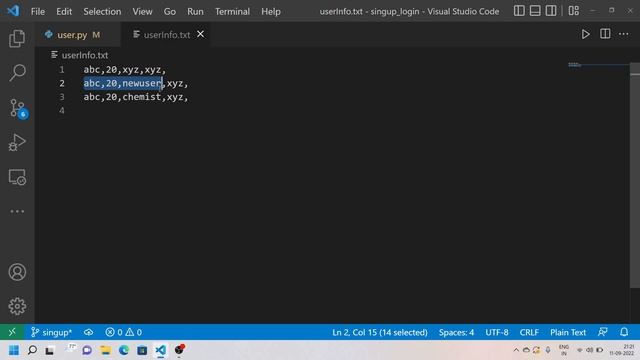The width and height of the screenshot is (640, 360).
Task: Click line number 4 in gutter
Action: point(62,111)
